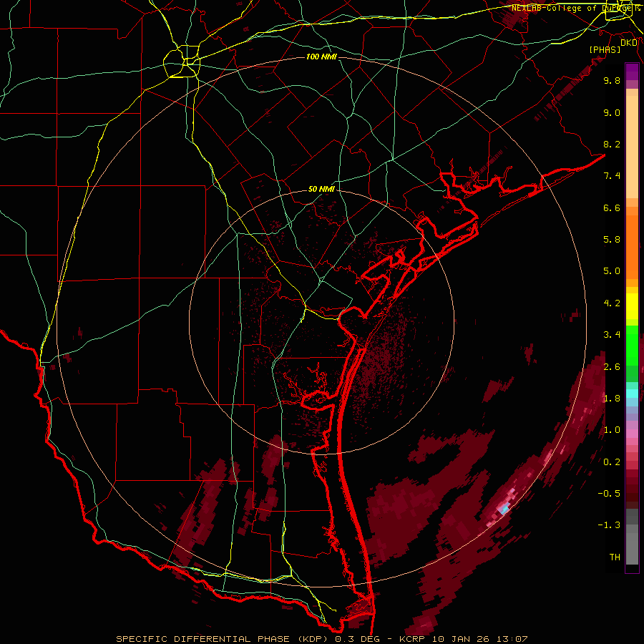Viewport: 644px width, 644px height.
Task: Click the 13:07 timestamp in caption
Action: tap(513, 639)
